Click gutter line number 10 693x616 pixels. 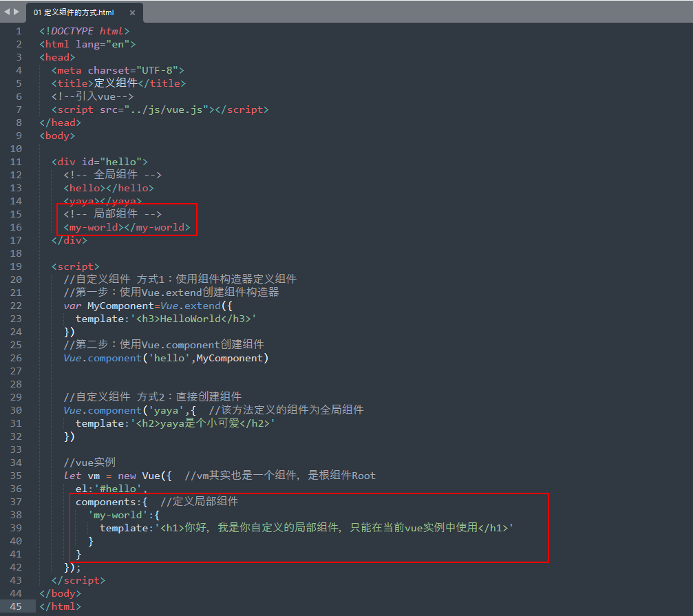point(16,149)
